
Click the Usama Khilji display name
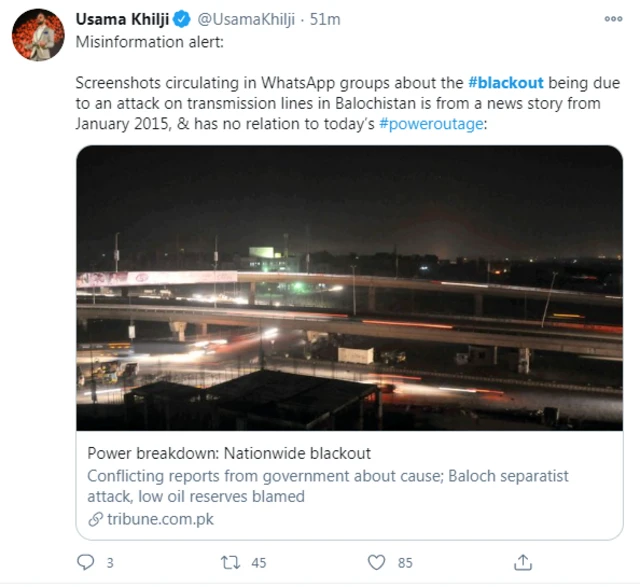(x=121, y=18)
